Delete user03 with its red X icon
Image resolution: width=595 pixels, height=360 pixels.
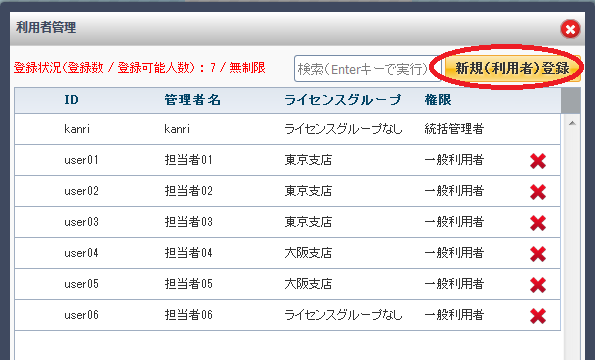tap(538, 223)
